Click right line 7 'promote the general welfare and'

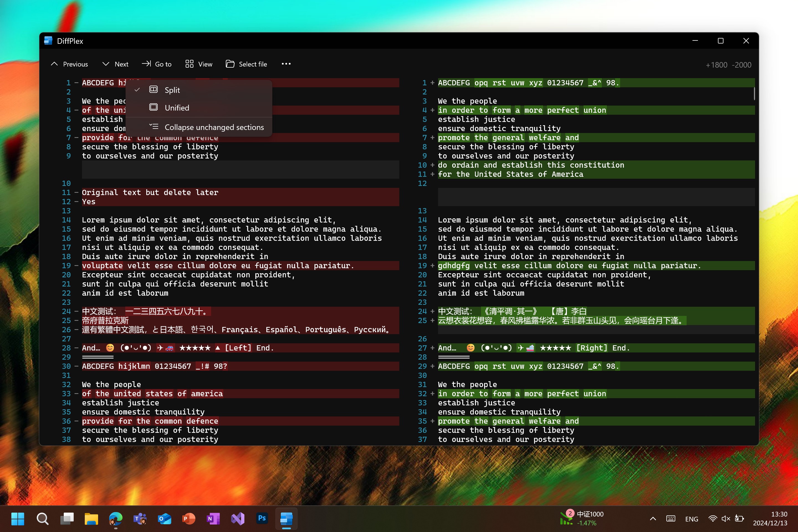coord(596,137)
